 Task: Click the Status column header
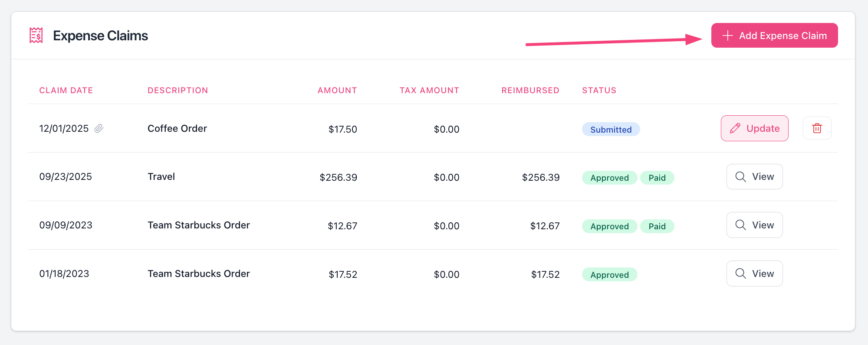click(599, 91)
